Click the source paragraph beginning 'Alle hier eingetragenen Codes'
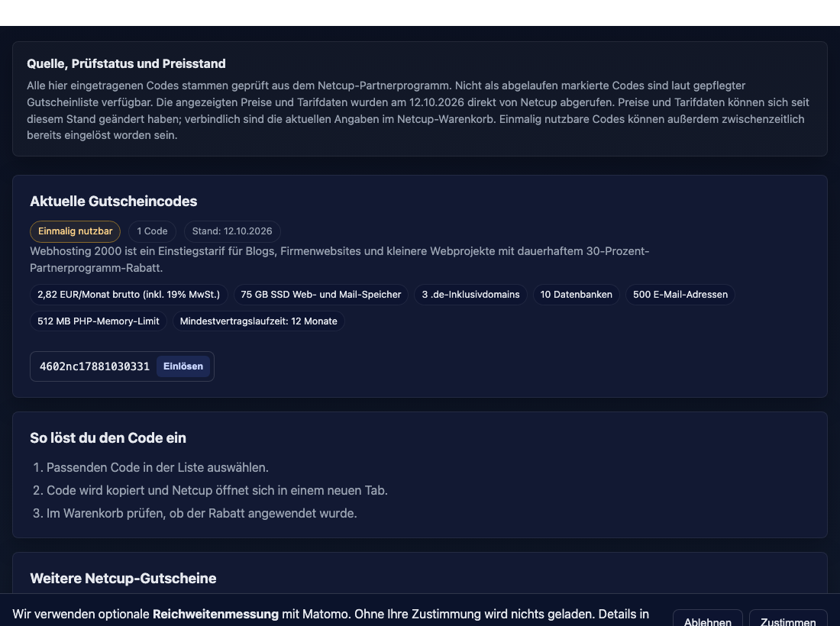Viewport: 840px width, 626px height. pos(418,110)
